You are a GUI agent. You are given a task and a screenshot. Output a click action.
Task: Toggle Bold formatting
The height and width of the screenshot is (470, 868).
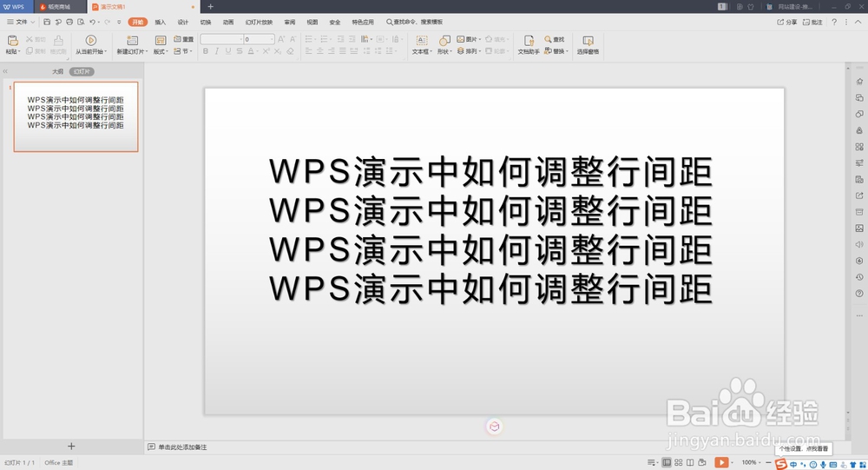point(206,51)
